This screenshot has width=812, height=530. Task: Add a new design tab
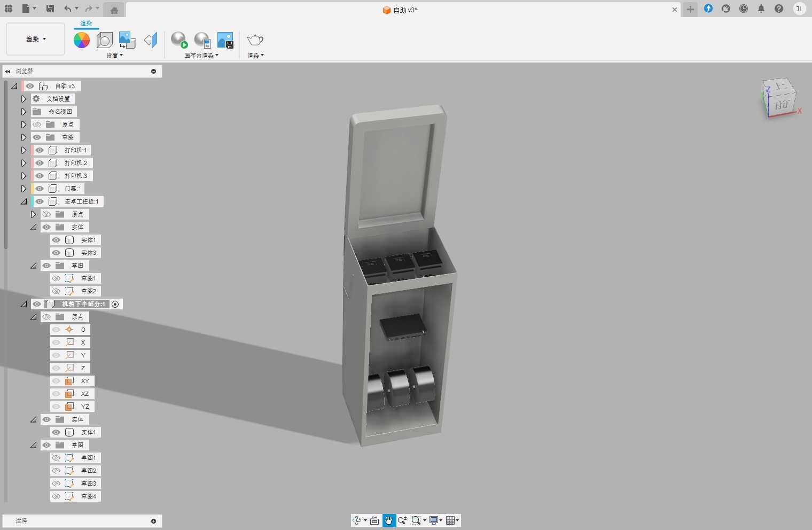(690, 10)
